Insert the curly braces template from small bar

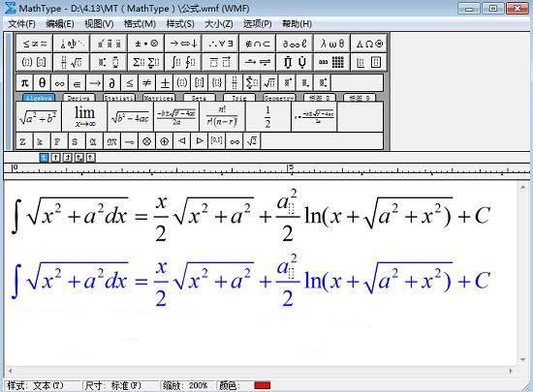click(217, 83)
